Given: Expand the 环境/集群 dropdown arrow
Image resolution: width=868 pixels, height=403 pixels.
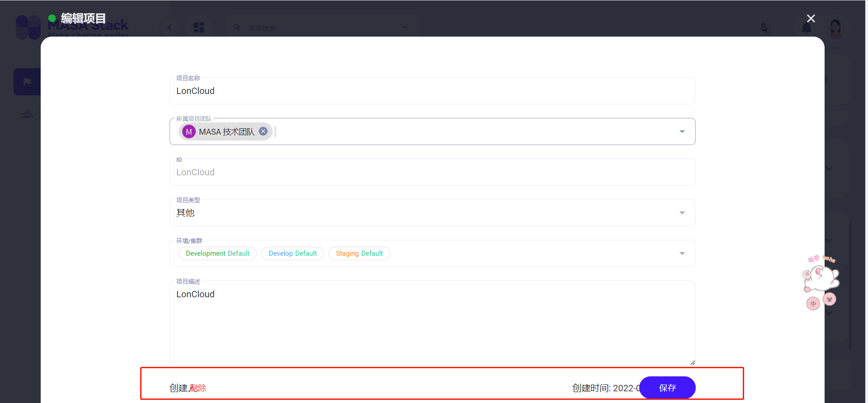Looking at the screenshot, I should coord(682,253).
